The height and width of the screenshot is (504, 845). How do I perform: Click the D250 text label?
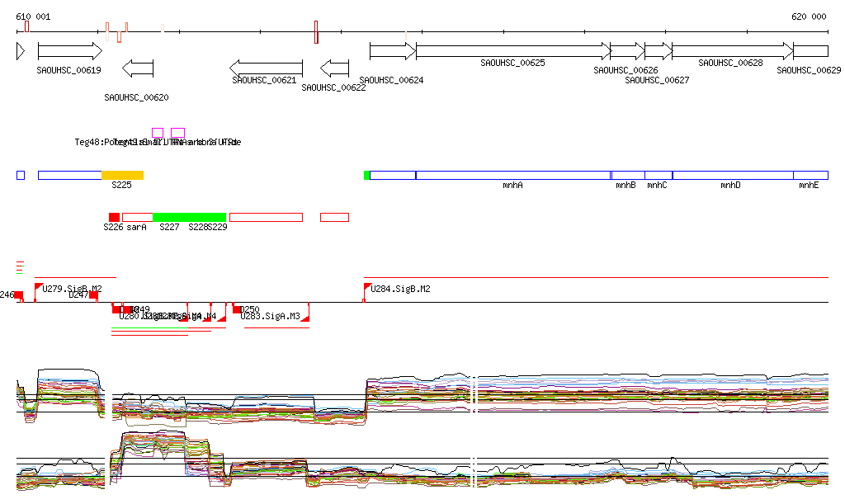249,309
